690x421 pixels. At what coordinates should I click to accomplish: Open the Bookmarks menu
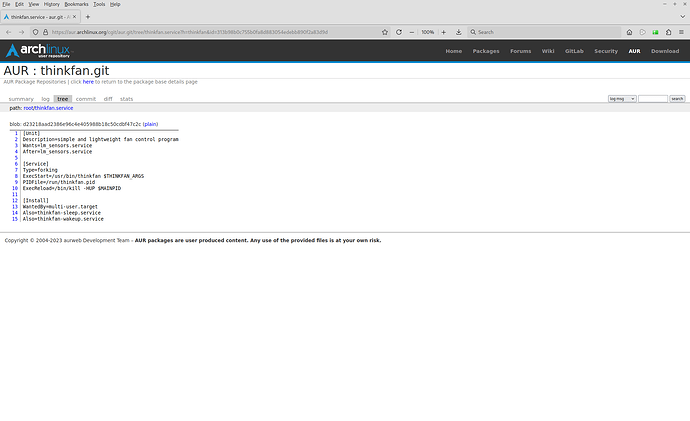[76, 4]
